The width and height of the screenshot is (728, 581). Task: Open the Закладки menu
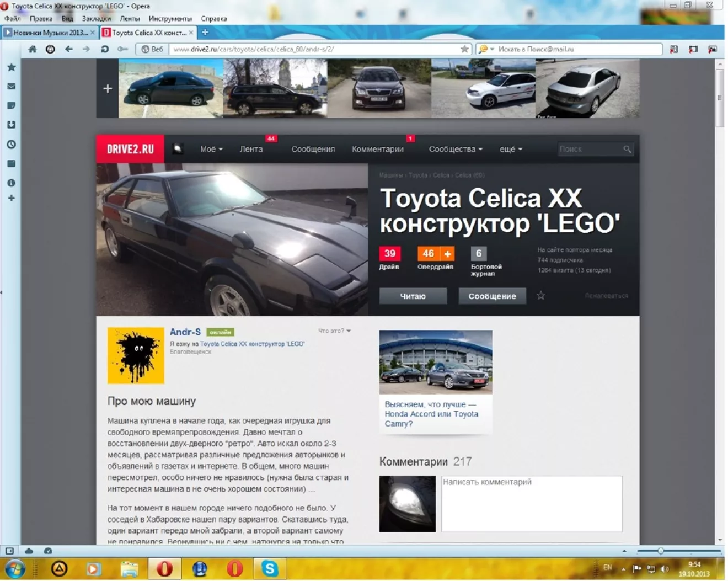pyautogui.click(x=96, y=19)
